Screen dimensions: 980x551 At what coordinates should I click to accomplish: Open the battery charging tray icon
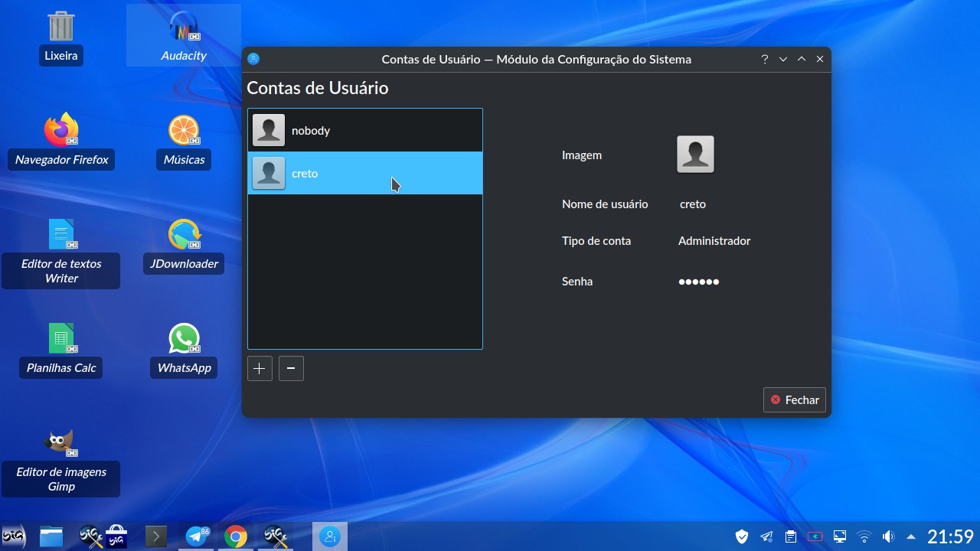(815, 536)
